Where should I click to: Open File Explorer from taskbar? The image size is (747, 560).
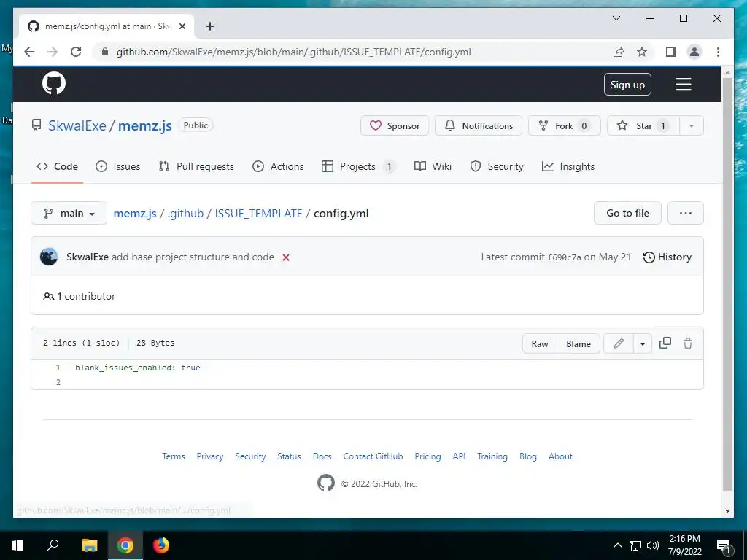89,545
